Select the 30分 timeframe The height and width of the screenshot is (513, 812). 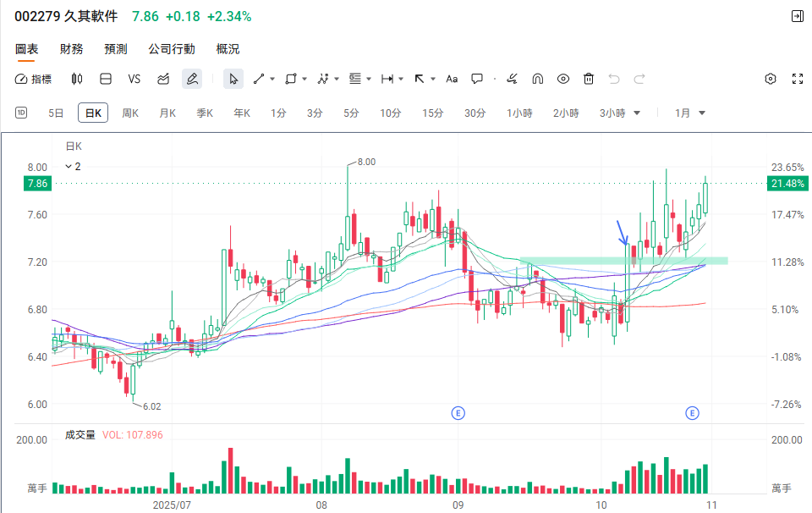tap(475, 113)
